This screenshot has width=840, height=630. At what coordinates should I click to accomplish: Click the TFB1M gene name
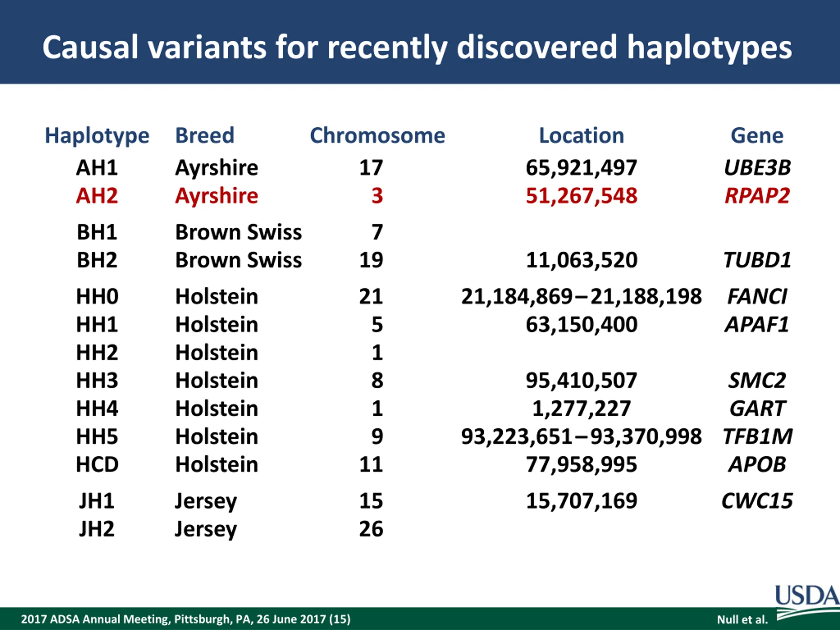pyautogui.click(x=757, y=436)
